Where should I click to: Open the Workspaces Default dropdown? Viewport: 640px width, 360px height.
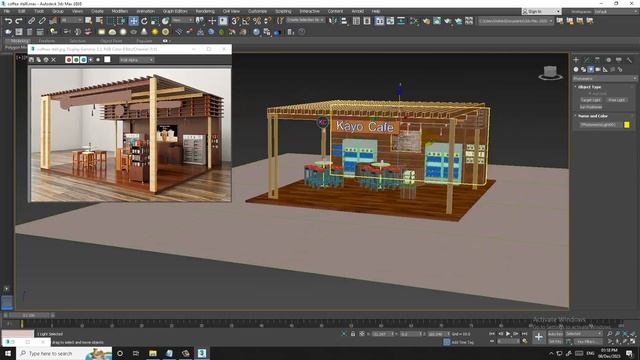click(x=615, y=11)
